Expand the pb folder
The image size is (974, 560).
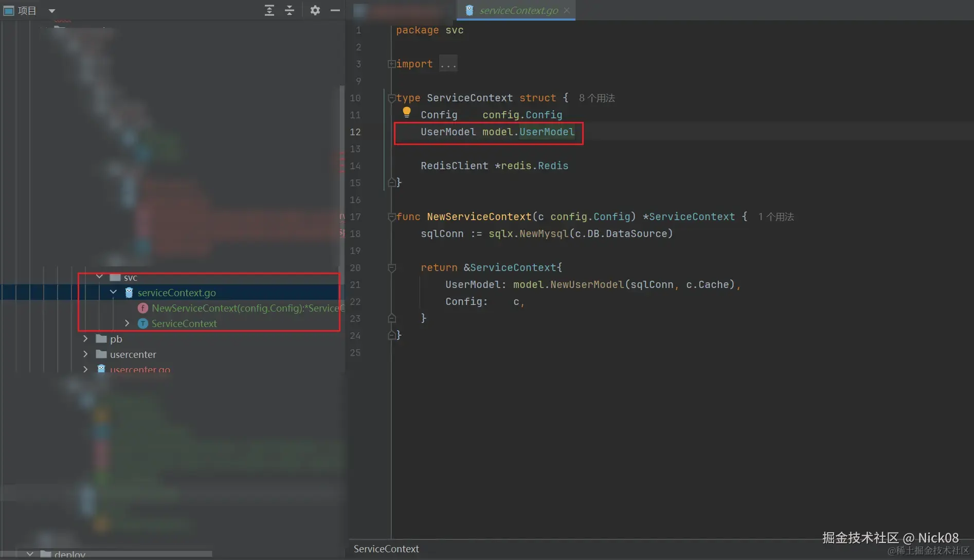point(85,338)
